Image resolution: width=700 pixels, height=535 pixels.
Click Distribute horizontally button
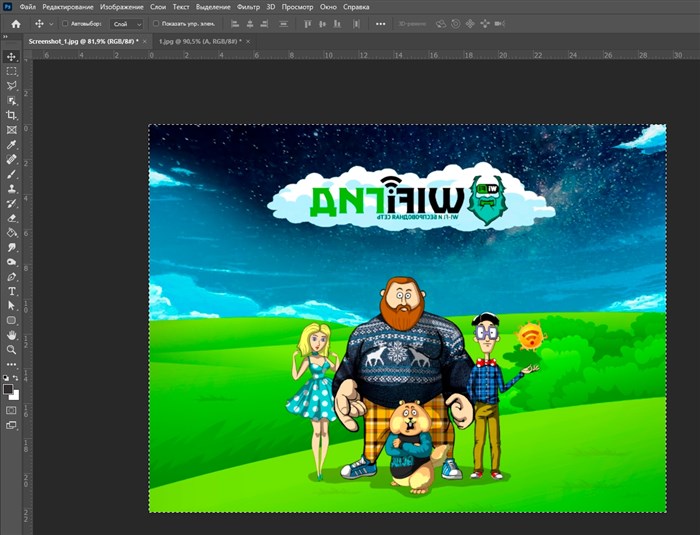pos(356,24)
